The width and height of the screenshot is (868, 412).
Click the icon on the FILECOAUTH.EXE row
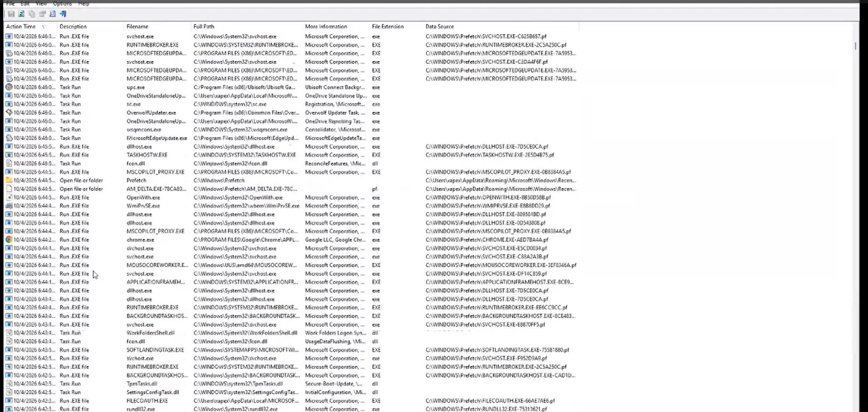[x=9, y=400]
